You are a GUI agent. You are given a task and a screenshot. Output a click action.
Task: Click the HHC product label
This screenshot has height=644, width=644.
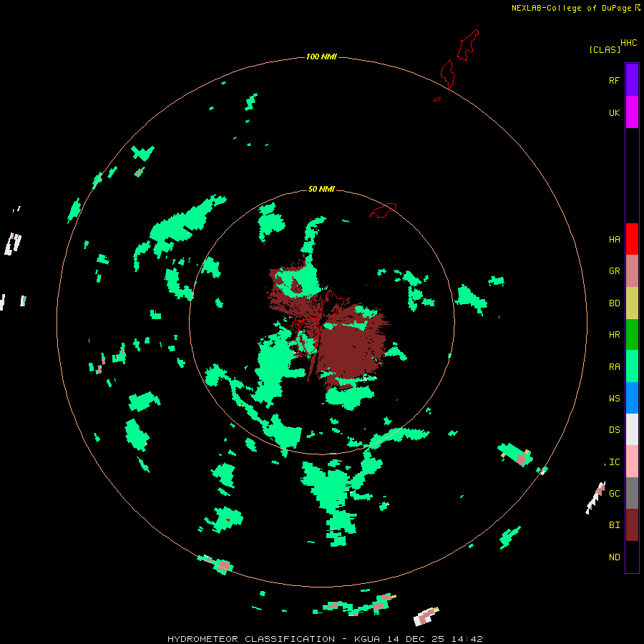tap(628, 43)
